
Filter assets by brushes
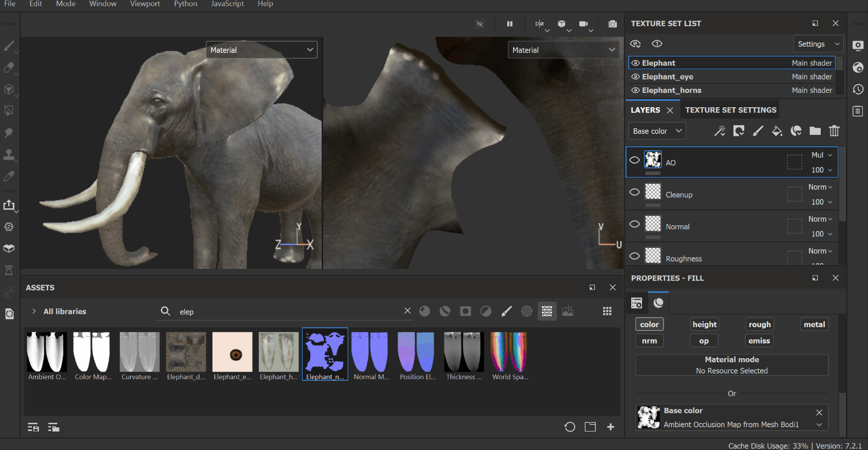coord(506,311)
